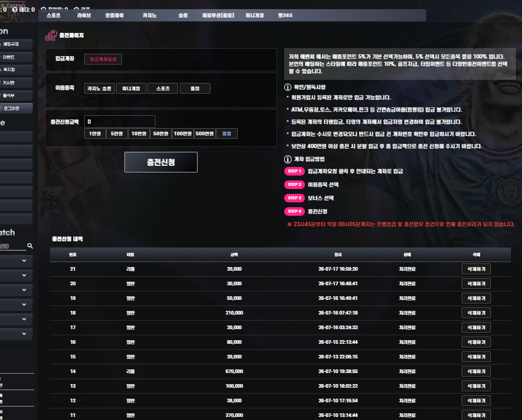The height and width of the screenshot is (420, 522).
Task: Delete charge record number 16
Action: (476, 342)
